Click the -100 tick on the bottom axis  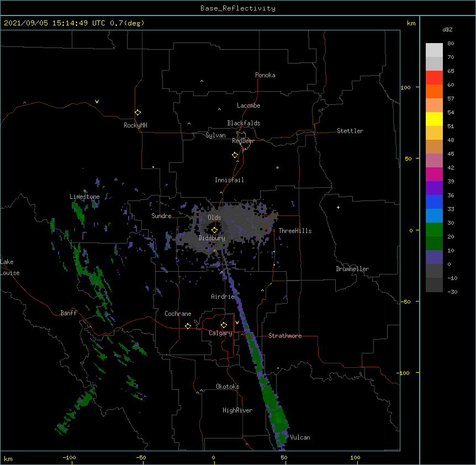click(69, 457)
